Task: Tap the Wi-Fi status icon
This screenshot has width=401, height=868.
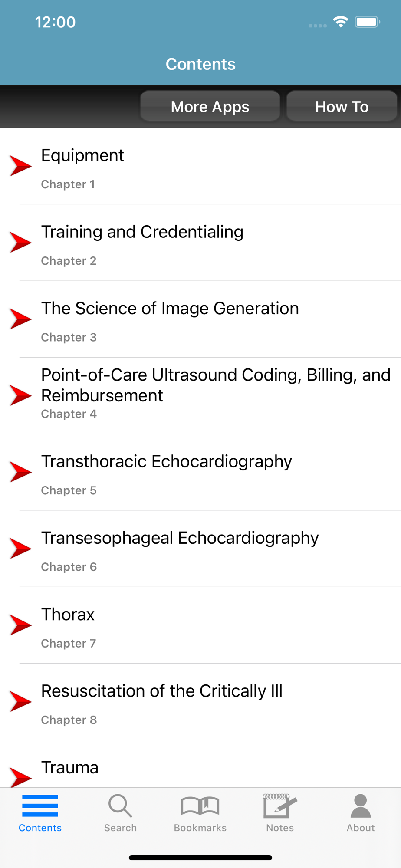Action: pos(341,22)
